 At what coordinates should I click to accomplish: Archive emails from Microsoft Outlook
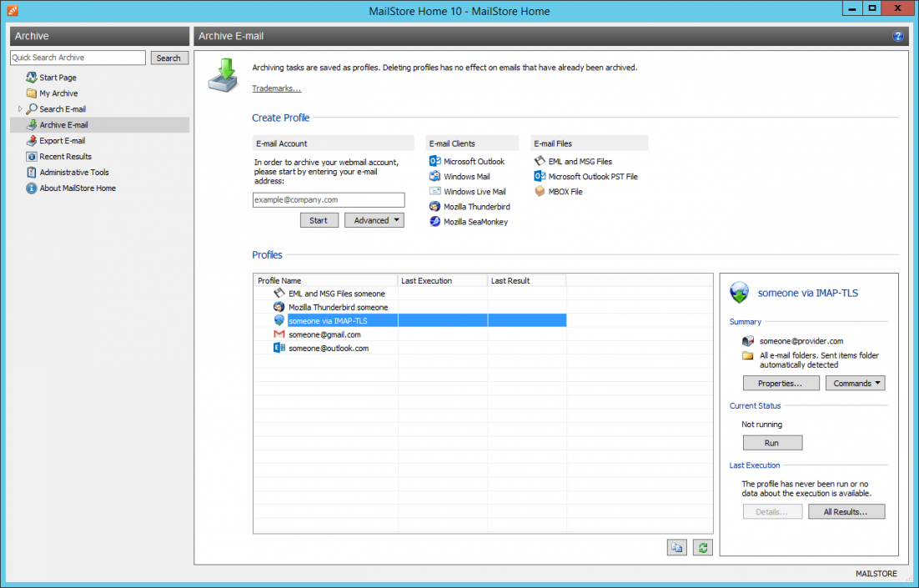(x=473, y=161)
